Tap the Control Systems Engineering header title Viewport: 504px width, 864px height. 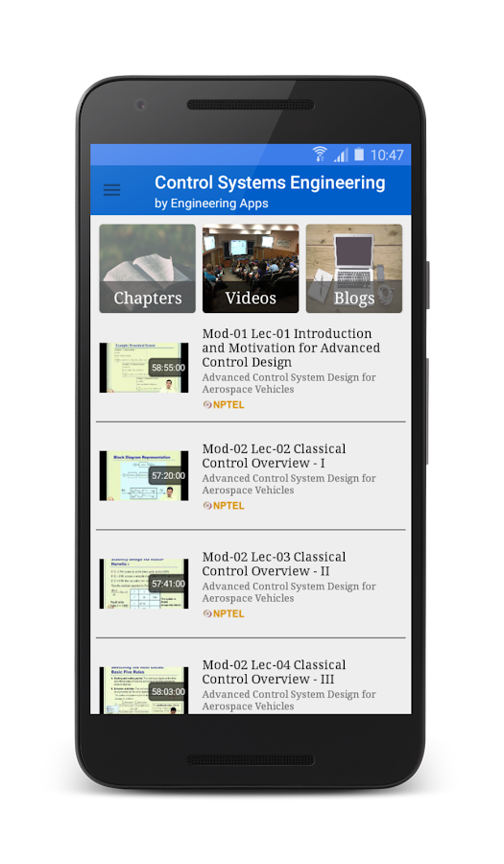click(x=270, y=182)
